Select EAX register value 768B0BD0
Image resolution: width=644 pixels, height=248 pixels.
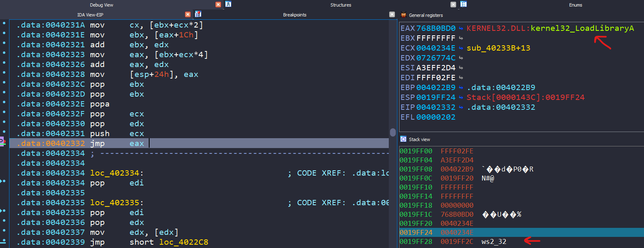pyautogui.click(x=436, y=28)
